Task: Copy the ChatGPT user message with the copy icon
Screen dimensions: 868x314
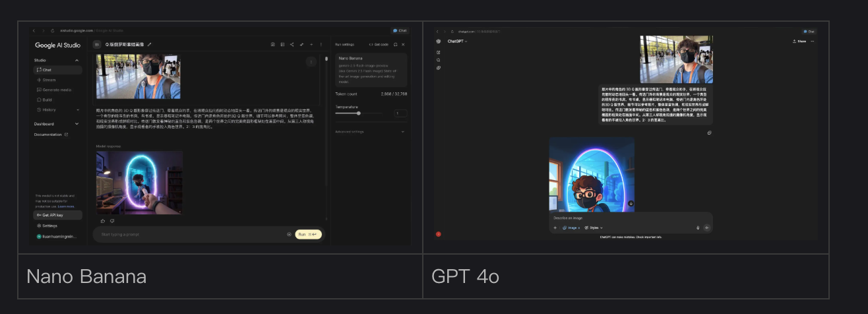Action: click(x=709, y=133)
